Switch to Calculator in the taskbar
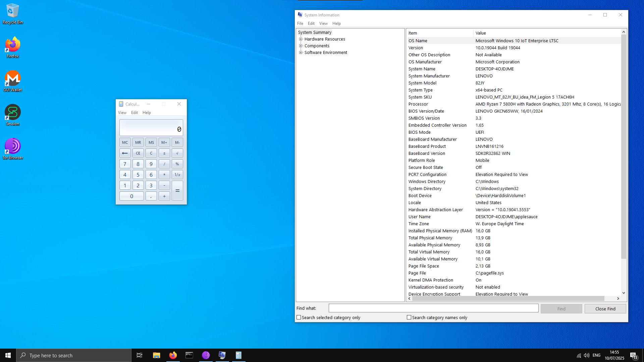 [238, 355]
